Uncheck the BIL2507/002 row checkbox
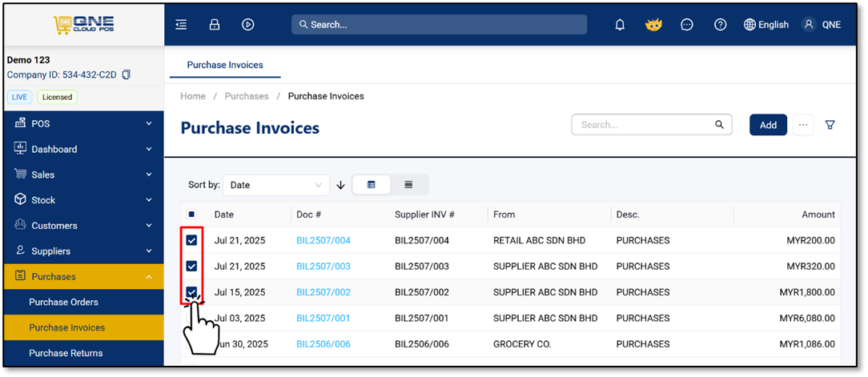Screen dimensions: 868x377 pyautogui.click(x=191, y=291)
